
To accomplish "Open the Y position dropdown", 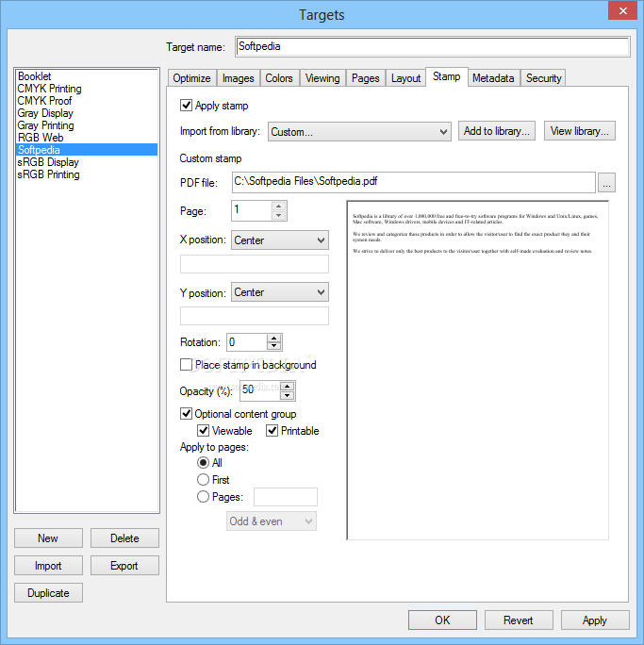I will [280, 292].
